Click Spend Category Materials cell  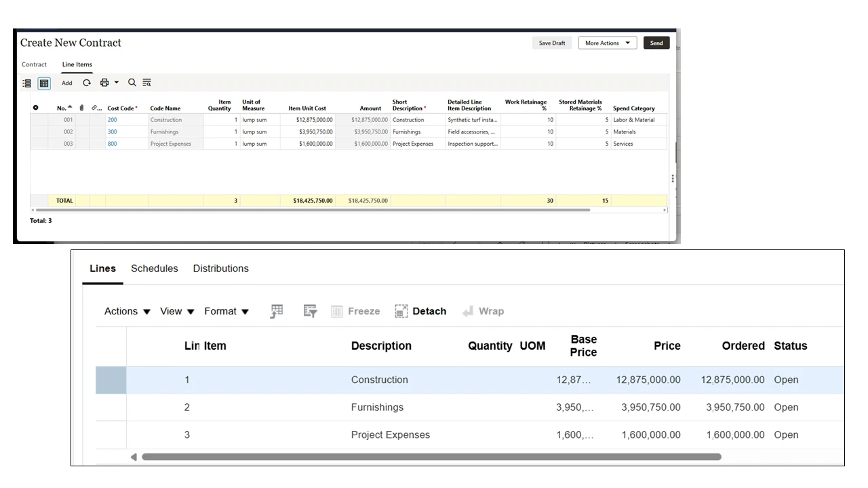639,132
